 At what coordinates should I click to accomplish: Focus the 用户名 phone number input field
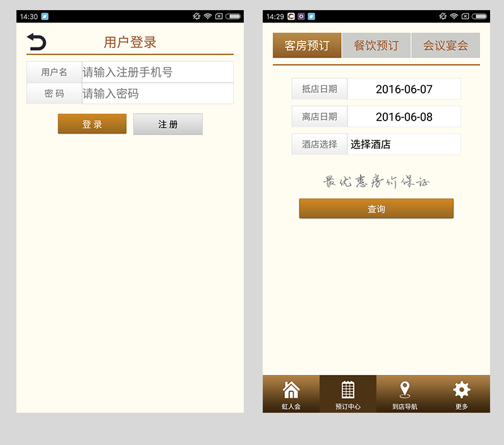pos(157,73)
